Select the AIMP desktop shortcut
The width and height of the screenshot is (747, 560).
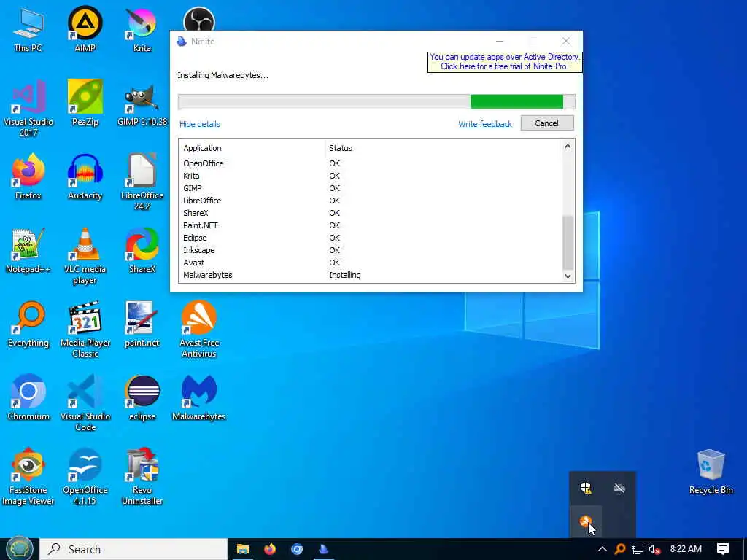click(85, 29)
